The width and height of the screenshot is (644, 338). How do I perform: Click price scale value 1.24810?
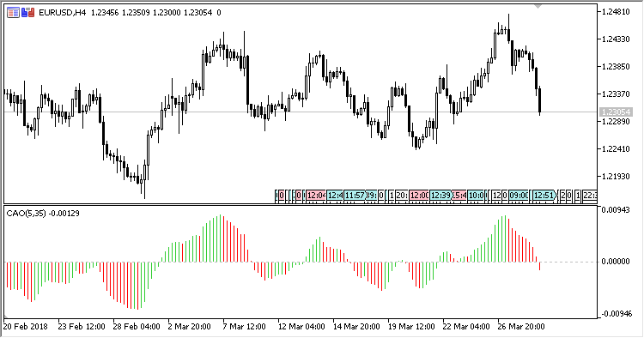(x=616, y=12)
